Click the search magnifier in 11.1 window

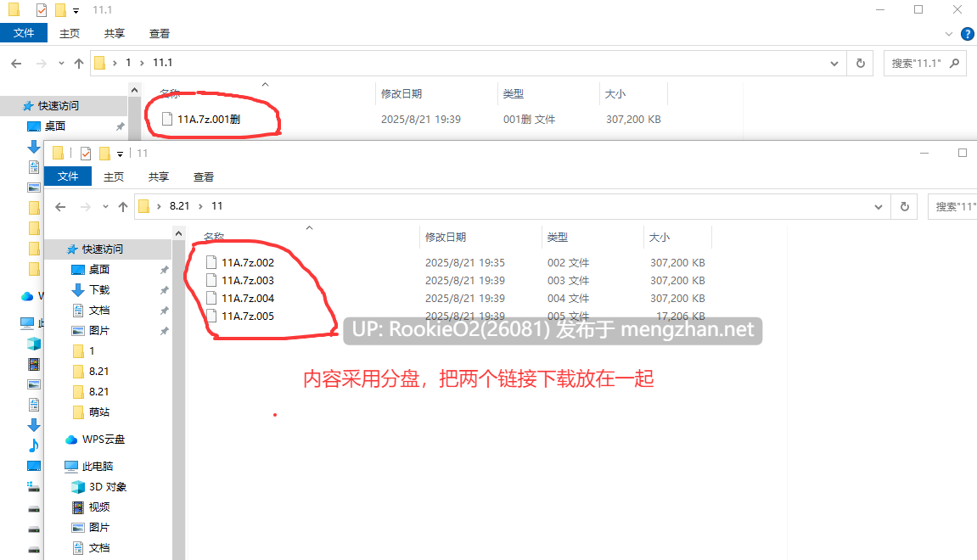click(x=954, y=63)
